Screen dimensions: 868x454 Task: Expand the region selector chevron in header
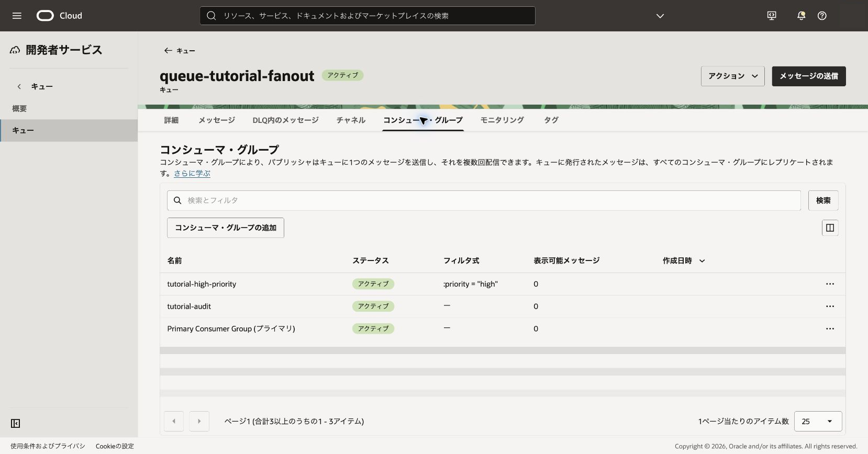660,16
